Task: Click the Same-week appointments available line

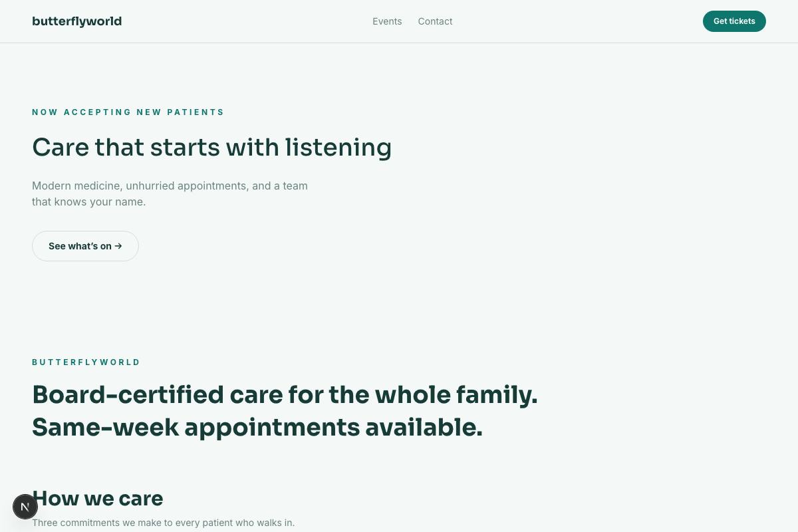Action: 257,427
